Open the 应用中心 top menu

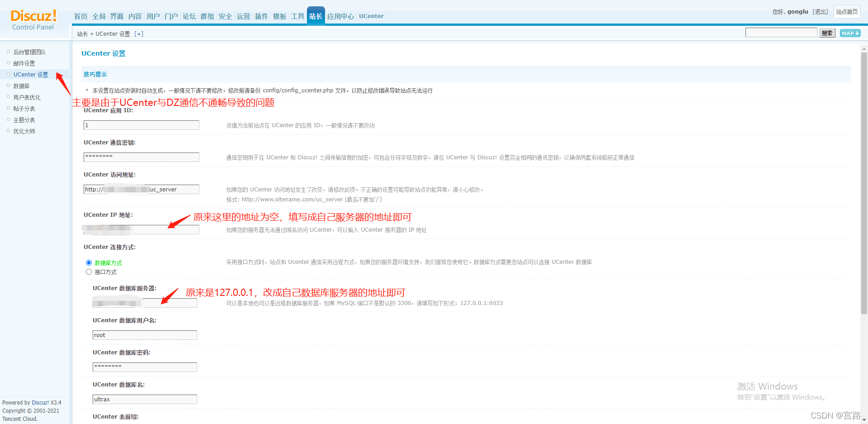click(341, 16)
